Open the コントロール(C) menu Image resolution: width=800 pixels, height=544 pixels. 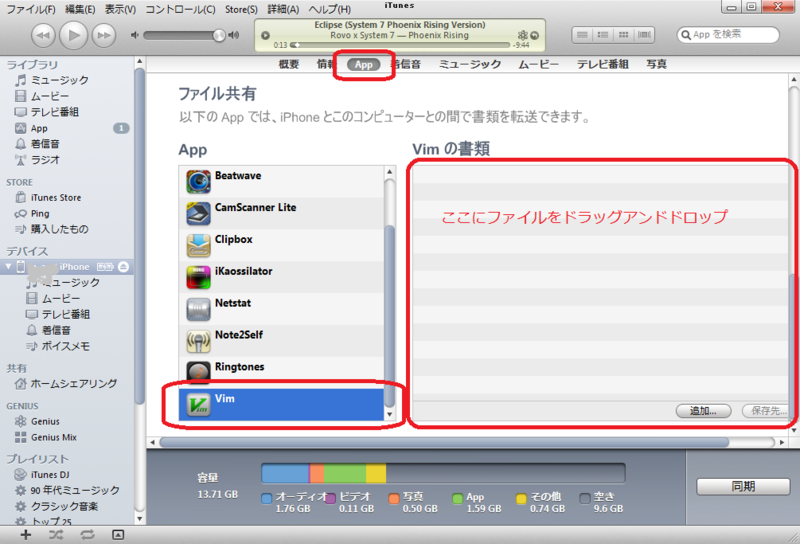180,9
